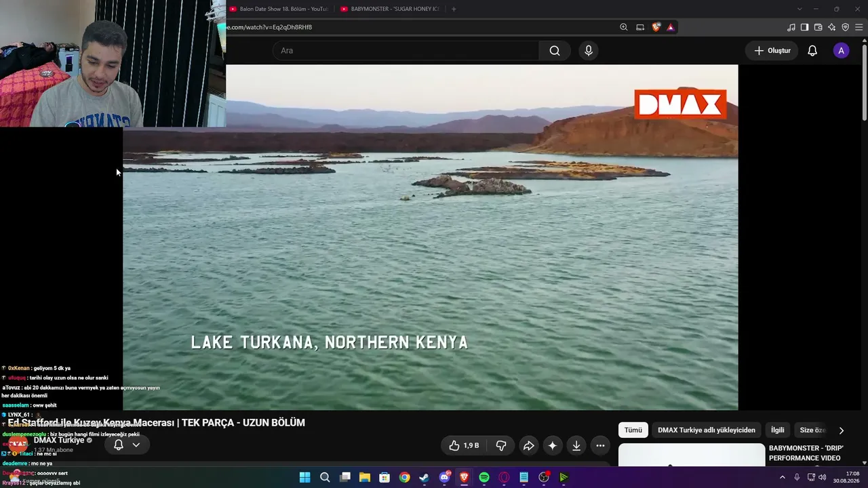Toggle the browser sidebar panel

[x=805, y=27]
